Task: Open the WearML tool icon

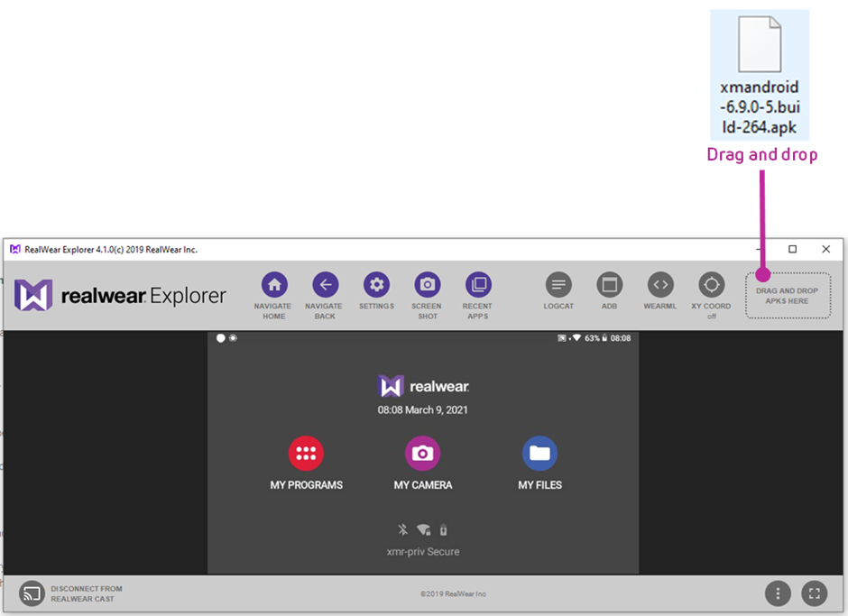Action: 660,285
